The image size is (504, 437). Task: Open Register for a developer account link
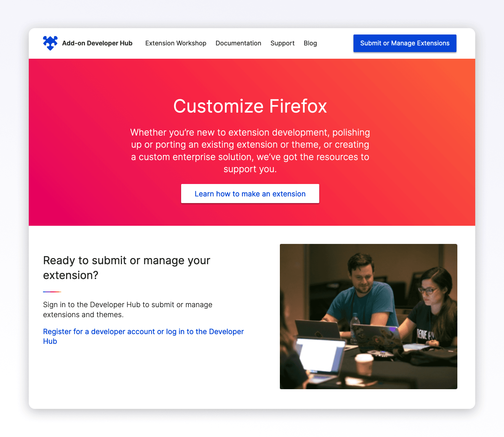pyautogui.click(x=143, y=336)
